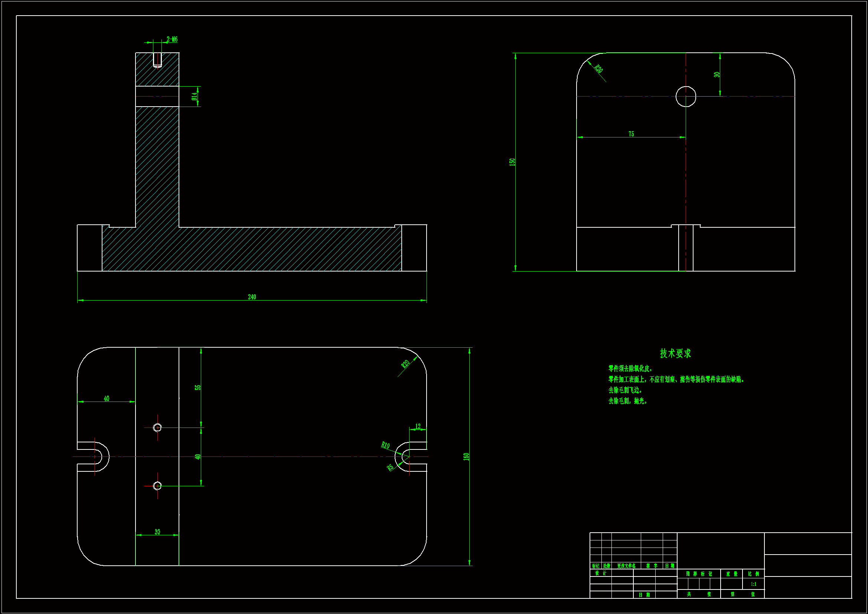
Task: Select the 1:1 scale value in title block
Action: pos(753,584)
